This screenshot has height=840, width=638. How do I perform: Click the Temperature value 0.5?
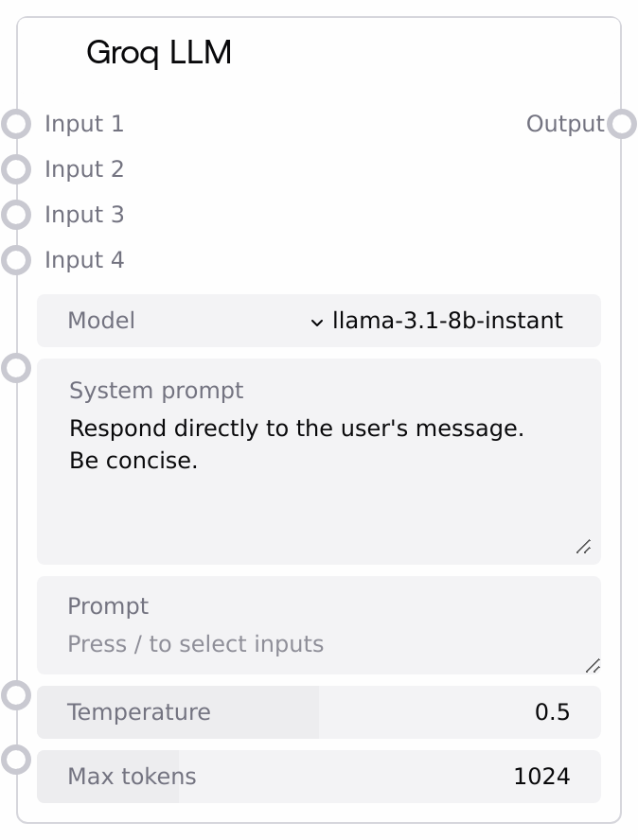(552, 712)
